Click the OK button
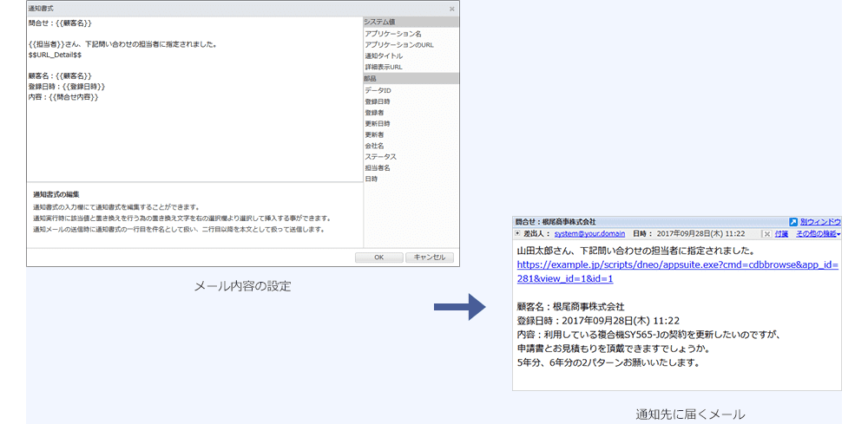 (x=378, y=258)
